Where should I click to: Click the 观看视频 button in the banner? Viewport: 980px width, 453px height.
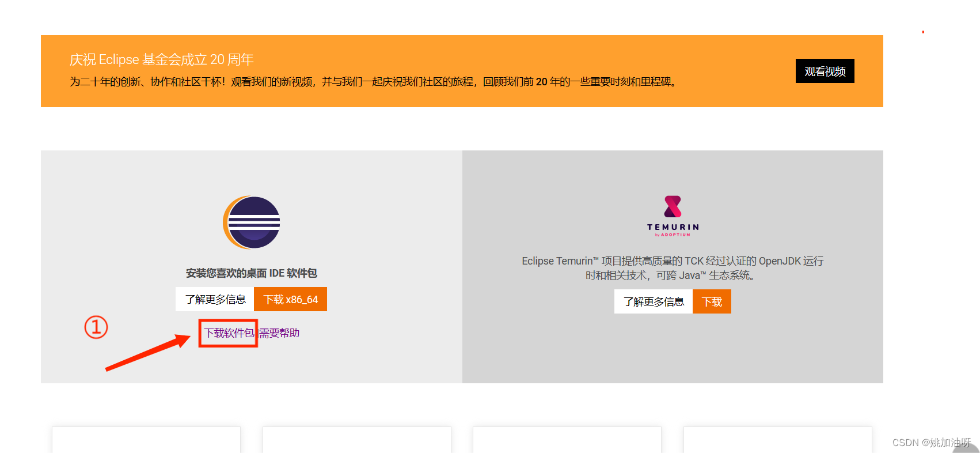pyautogui.click(x=825, y=71)
